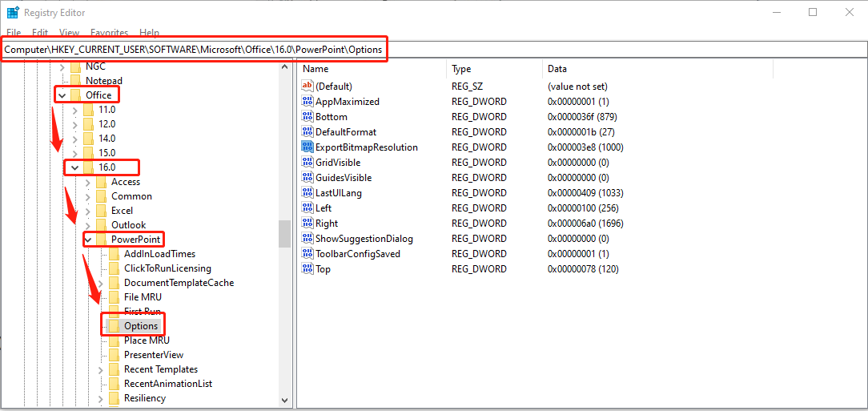The image size is (868, 411).
Task: Collapse the PowerPoint tree node
Action: (87, 240)
